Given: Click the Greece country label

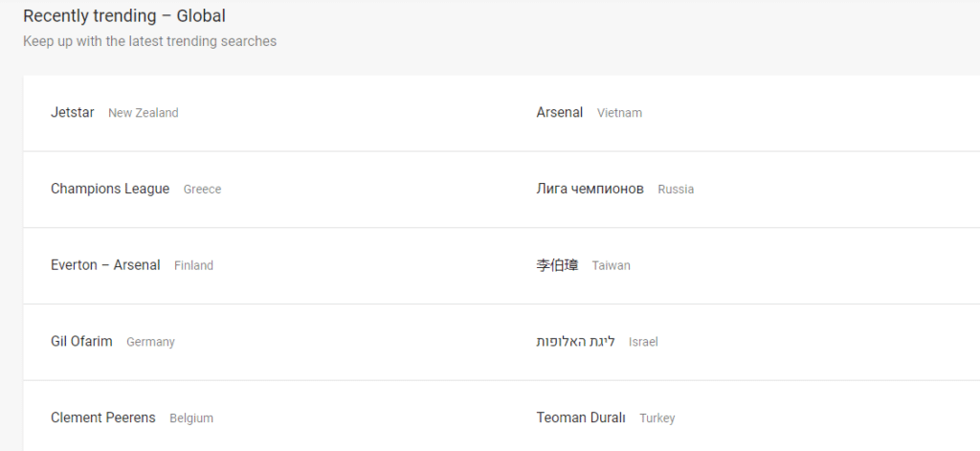Looking at the screenshot, I should click(202, 190).
